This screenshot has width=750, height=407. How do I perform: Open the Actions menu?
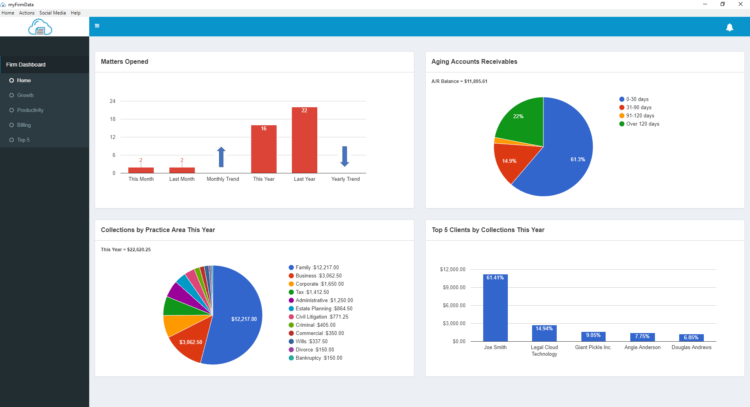[x=27, y=12]
